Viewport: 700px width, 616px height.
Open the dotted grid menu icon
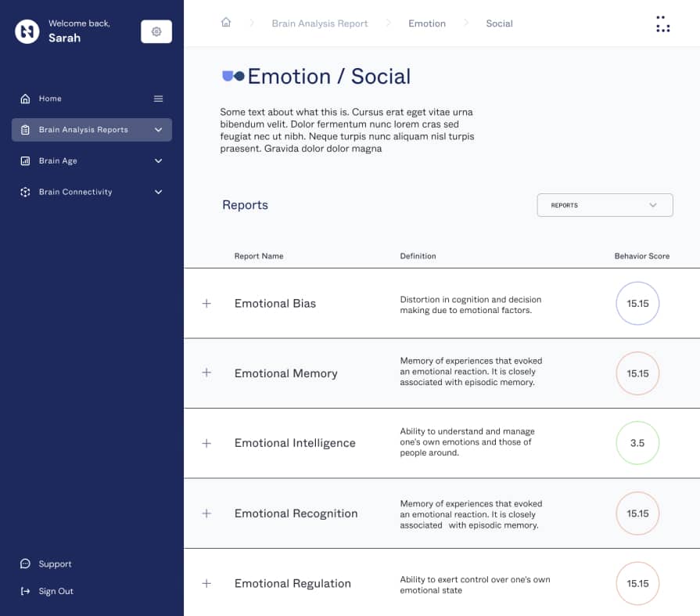(x=662, y=23)
